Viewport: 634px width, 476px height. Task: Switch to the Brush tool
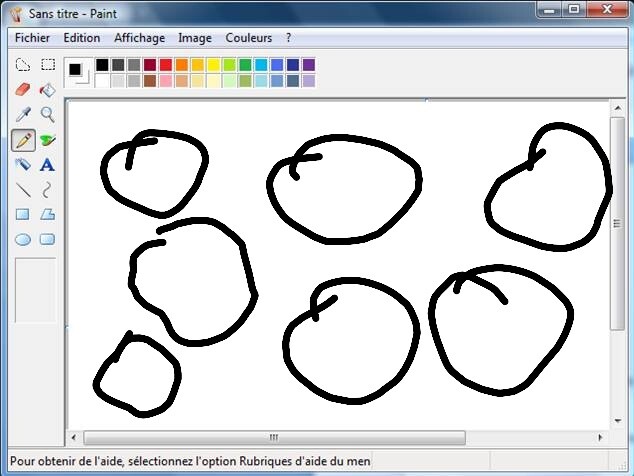47,139
